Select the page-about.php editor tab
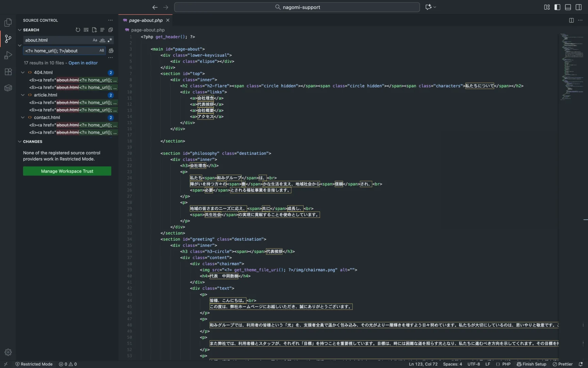Screen dimensions: 588x368 tap(146, 20)
